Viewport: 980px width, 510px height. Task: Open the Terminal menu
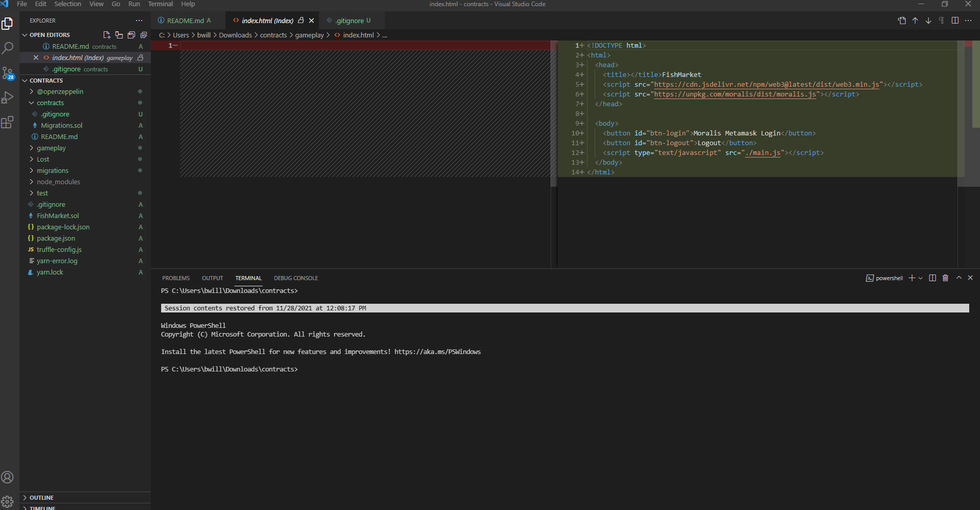point(160,4)
